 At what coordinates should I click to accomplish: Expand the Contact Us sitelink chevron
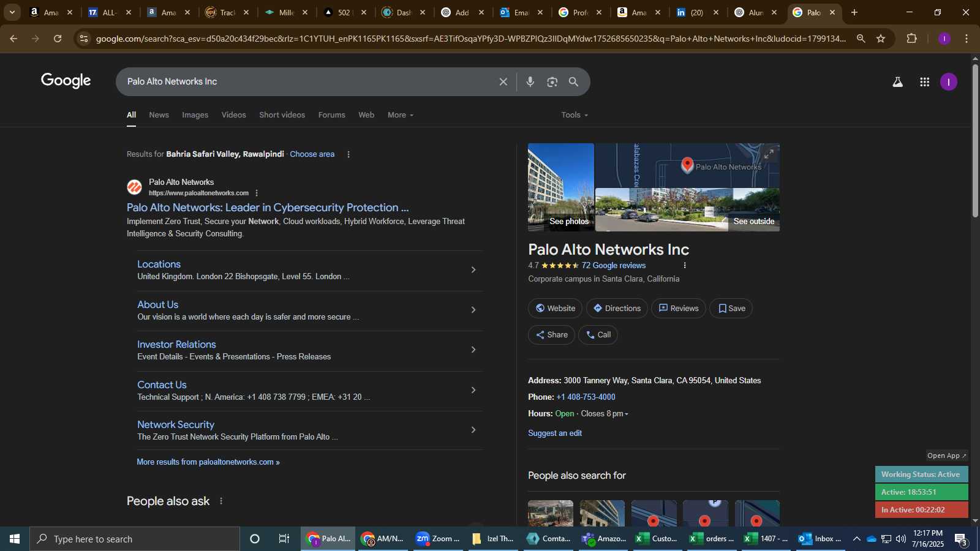point(473,390)
